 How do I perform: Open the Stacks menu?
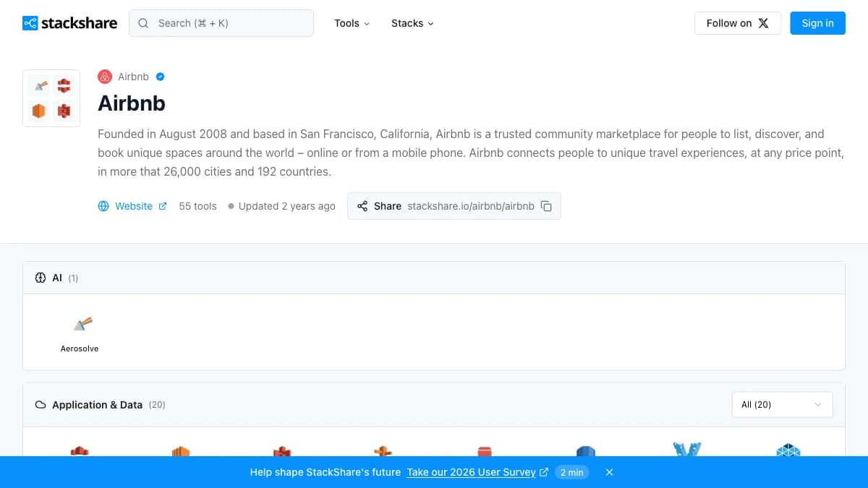click(x=412, y=23)
